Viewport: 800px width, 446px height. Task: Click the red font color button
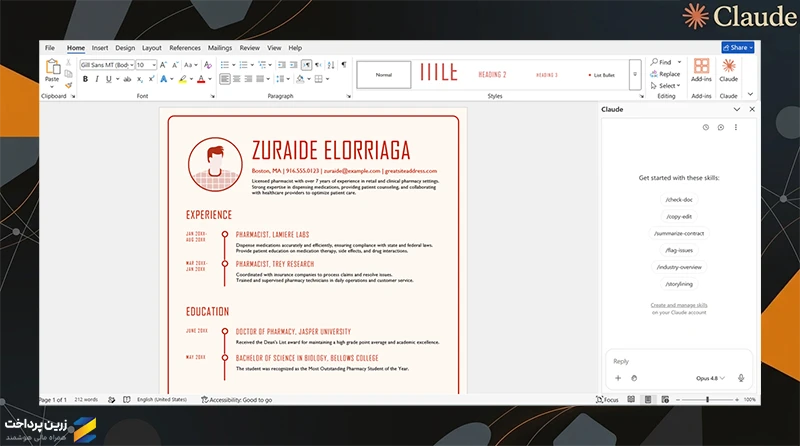click(x=201, y=79)
